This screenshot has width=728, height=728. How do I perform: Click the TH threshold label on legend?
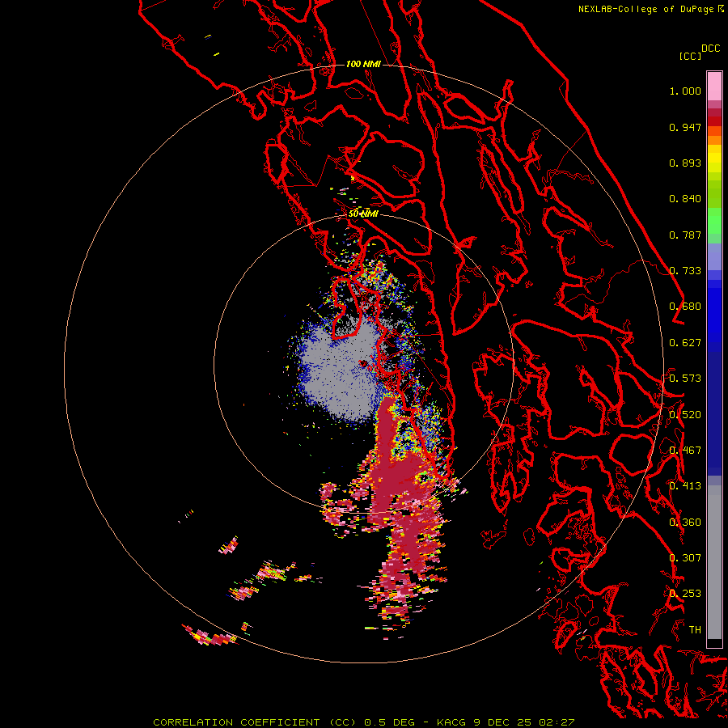click(695, 629)
